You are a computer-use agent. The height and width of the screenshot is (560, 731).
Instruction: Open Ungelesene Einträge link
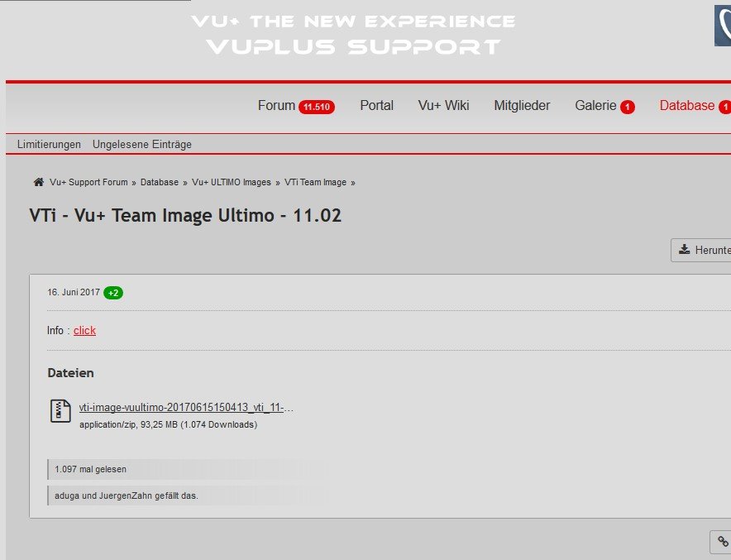point(142,145)
